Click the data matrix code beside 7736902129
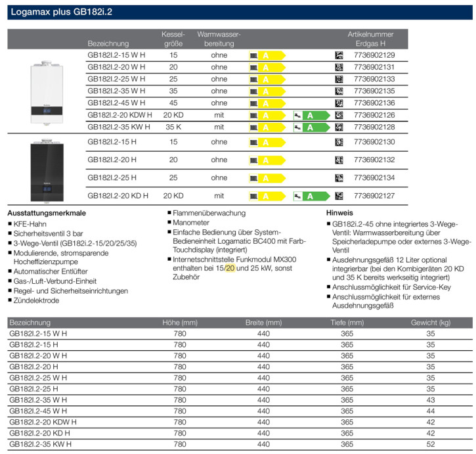The height and width of the screenshot is (454, 476). pos(339,55)
